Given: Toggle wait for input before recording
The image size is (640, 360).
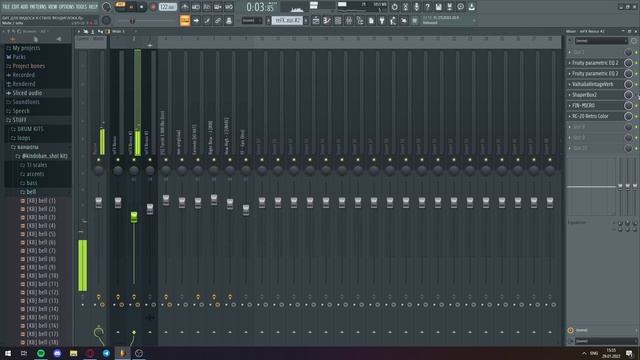Looking at the screenshot, I should coord(196,7).
